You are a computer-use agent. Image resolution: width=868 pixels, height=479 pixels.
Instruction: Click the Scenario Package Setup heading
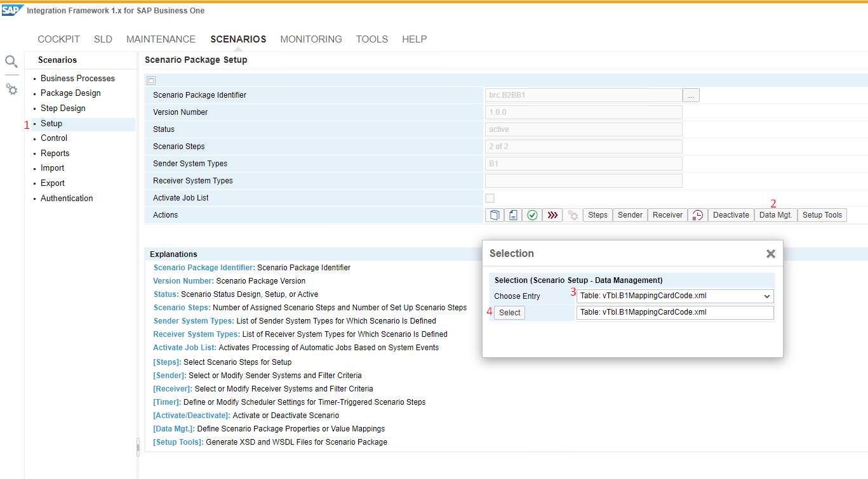click(196, 60)
